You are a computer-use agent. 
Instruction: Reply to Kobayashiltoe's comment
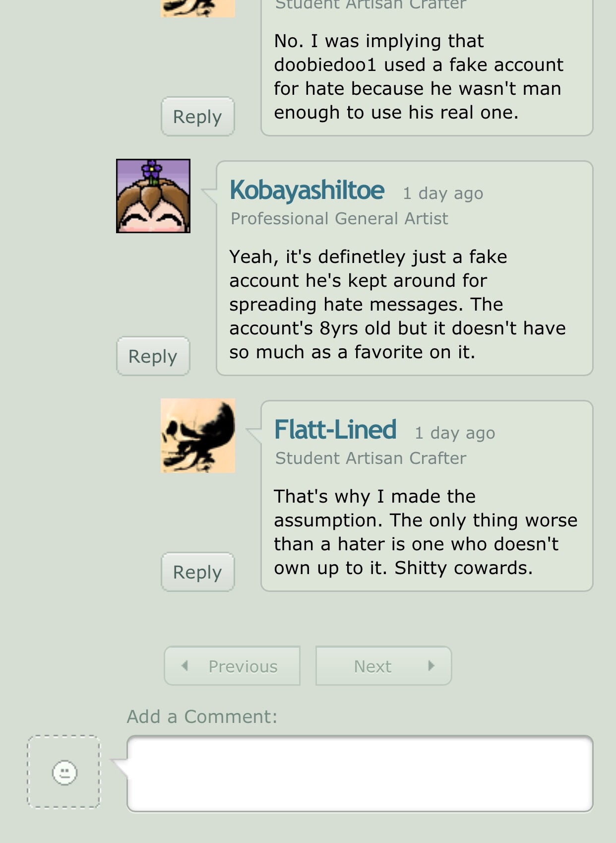153,356
